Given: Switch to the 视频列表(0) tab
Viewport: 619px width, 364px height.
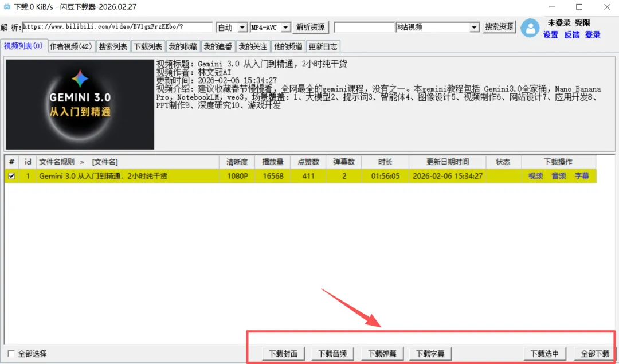Looking at the screenshot, I should [x=23, y=46].
